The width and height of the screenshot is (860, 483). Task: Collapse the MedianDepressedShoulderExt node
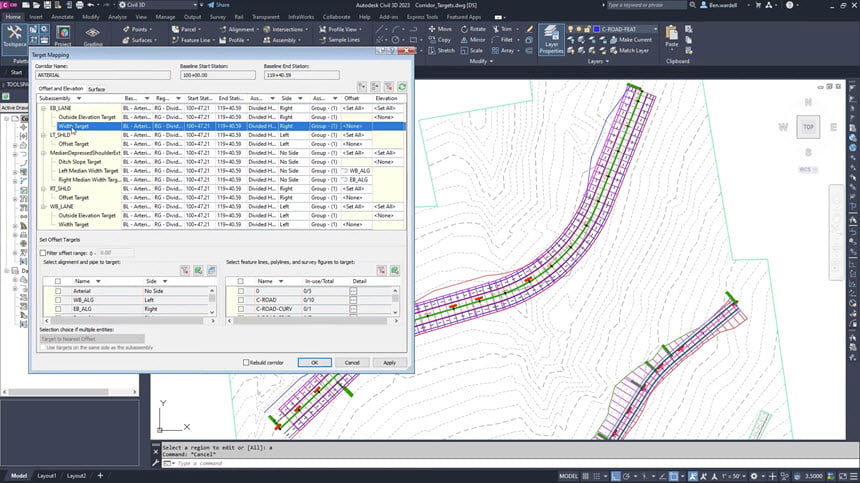pyautogui.click(x=43, y=153)
